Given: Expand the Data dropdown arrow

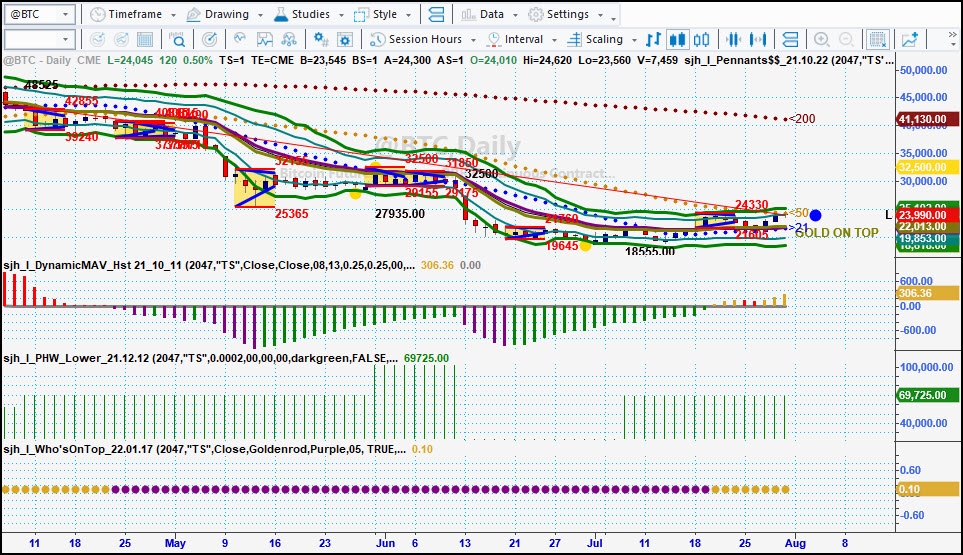Looking at the screenshot, I should pyautogui.click(x=515, y=15).
